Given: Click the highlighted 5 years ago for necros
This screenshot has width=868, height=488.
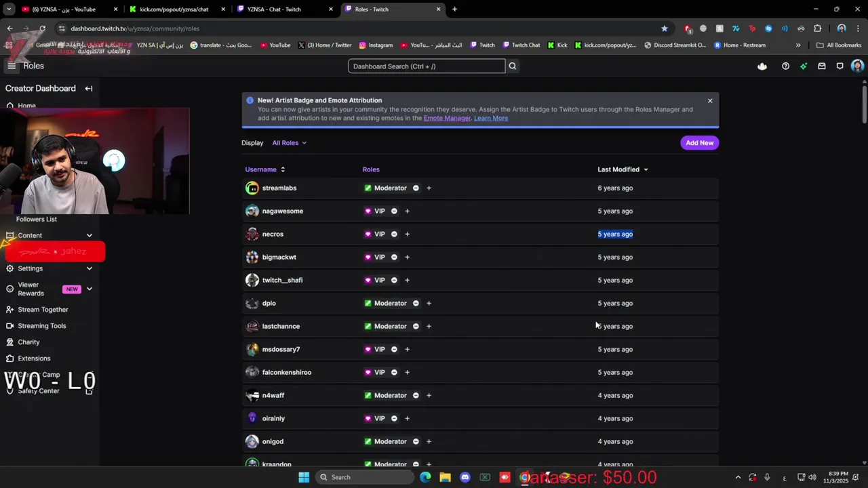Looking at the screenshot, I should point(615,234).
